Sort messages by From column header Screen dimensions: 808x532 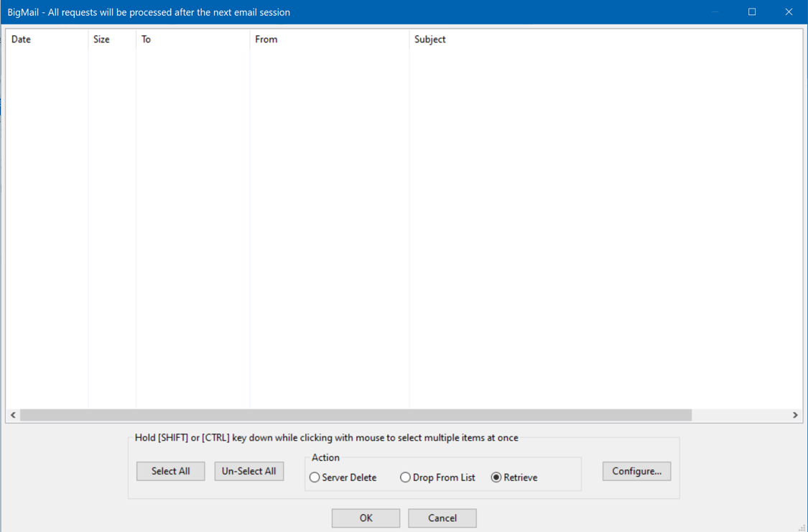click(330, 39)
